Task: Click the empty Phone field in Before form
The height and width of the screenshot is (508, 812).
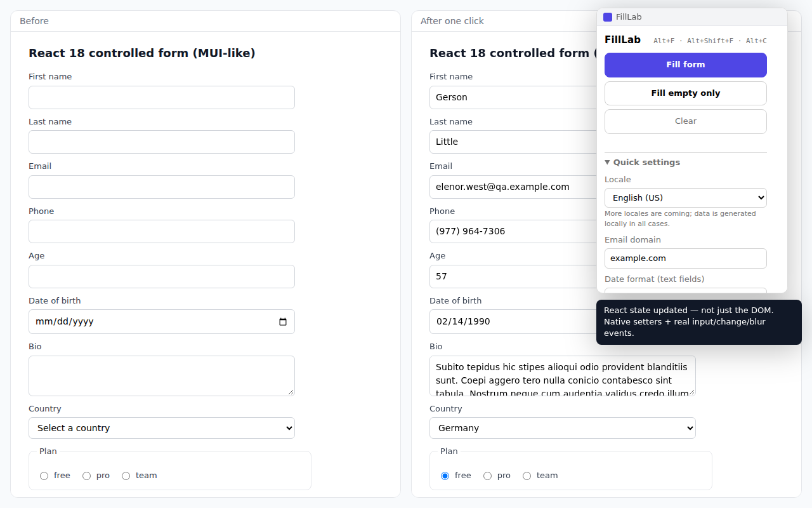Action: tap(162, 232)
